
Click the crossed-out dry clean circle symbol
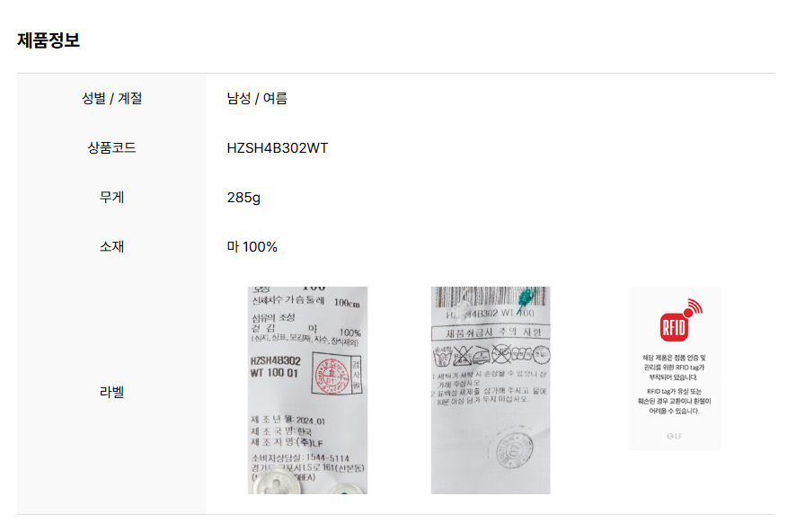pos(501,354)
